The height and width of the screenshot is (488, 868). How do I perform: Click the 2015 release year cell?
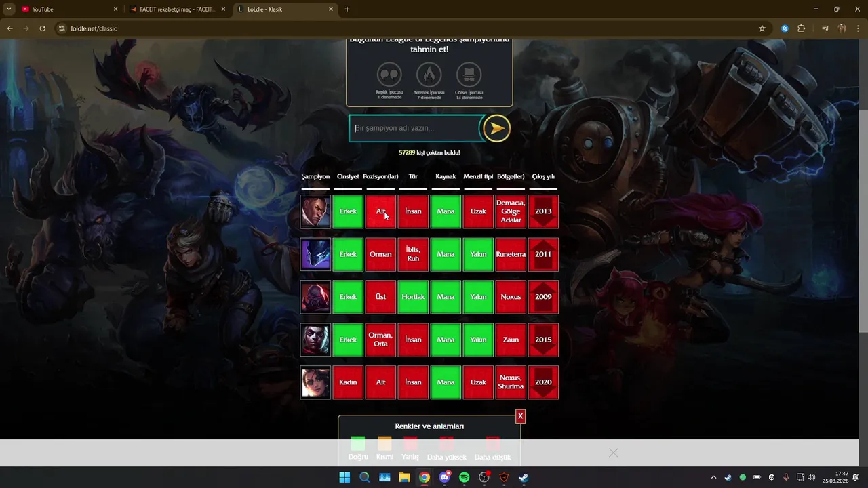[x=543, y=340]
